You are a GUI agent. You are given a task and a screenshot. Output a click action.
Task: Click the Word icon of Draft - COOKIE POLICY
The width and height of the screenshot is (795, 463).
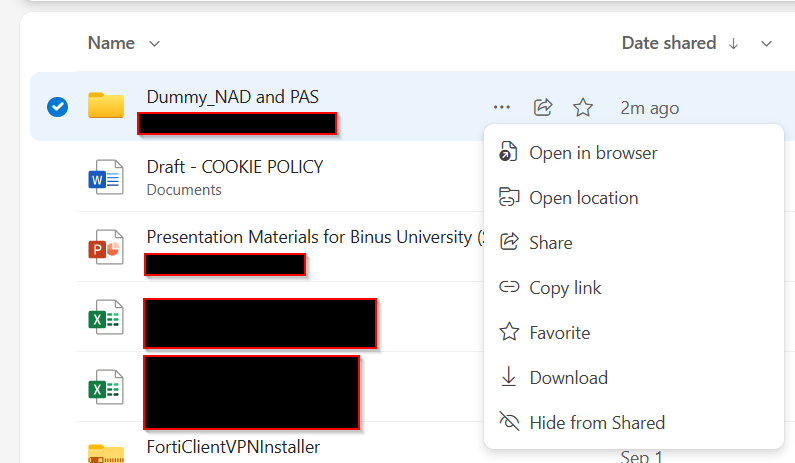pyautogui.click(x=105, y=177)
